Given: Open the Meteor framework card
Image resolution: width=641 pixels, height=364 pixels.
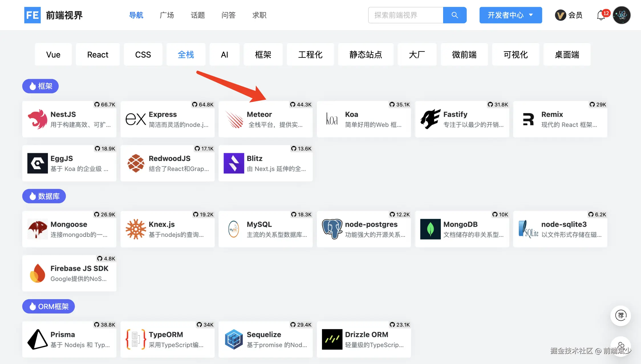Looking at the screenshot, I should (x=265, y=119).
